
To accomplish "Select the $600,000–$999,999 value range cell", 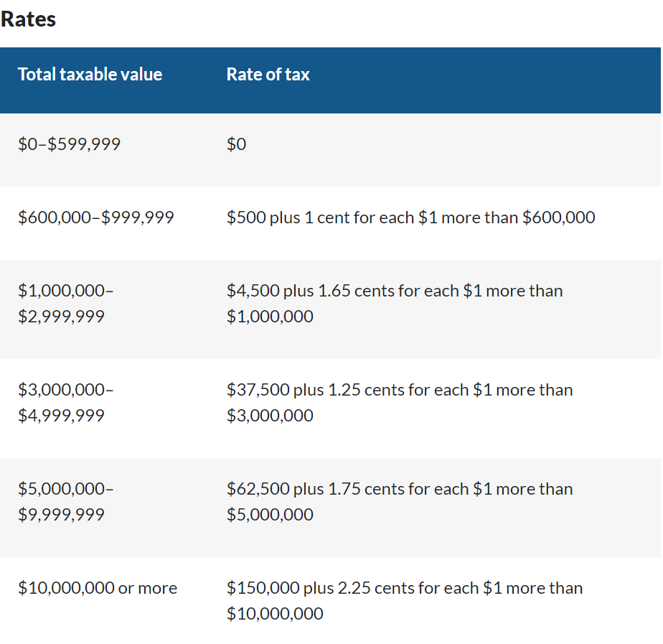I will 96,218.
